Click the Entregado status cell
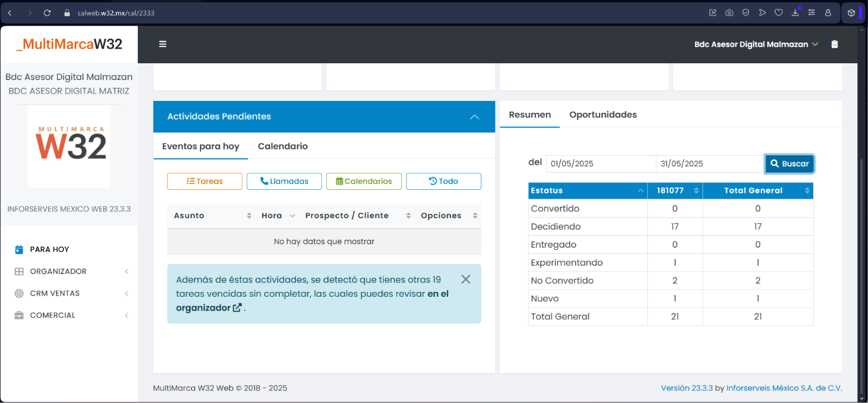This screenshot has width=868, height=403. 588,245
